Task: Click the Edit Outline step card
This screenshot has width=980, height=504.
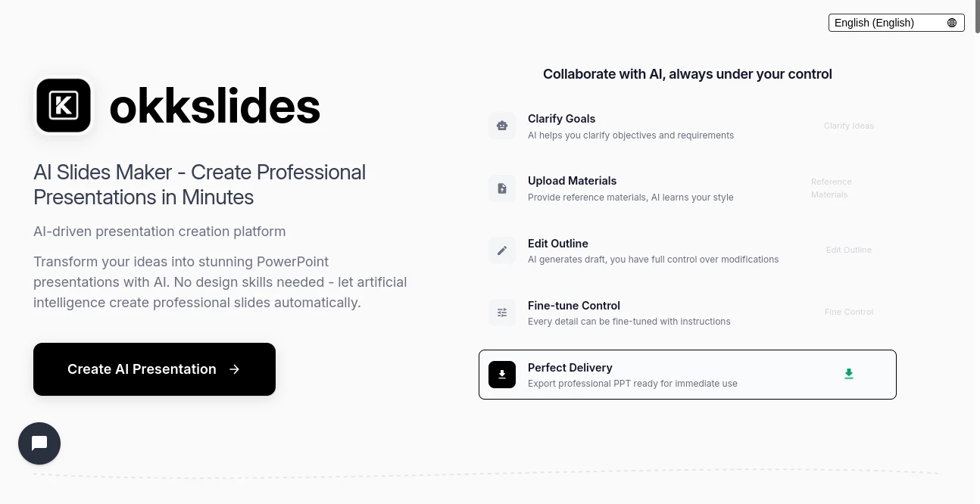Action: pyautogui.click(x=688, y=250)
